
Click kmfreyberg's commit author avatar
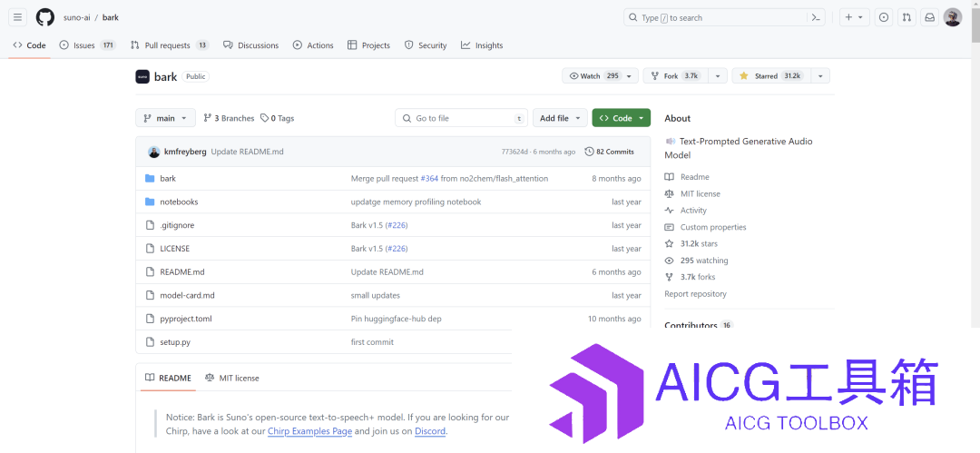coord(153,152)
